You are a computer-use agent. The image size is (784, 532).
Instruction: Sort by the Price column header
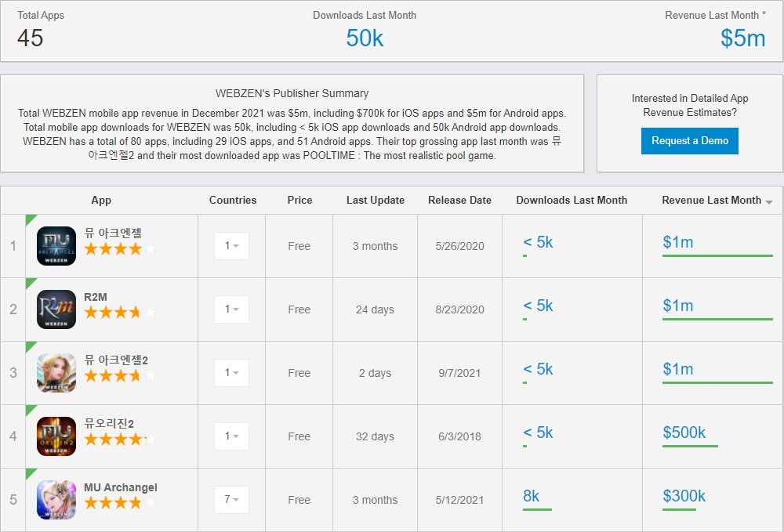(299, 201)
